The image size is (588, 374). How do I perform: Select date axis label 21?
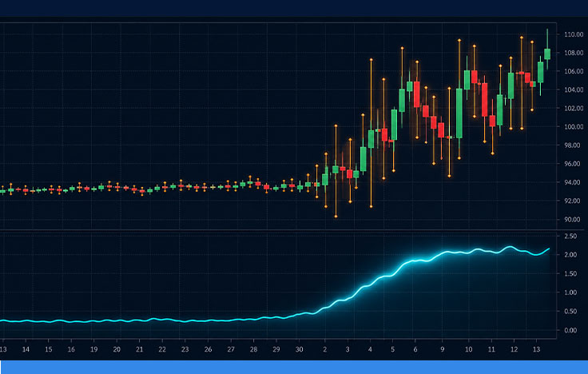pyautogui.click(x=140, y=349)
